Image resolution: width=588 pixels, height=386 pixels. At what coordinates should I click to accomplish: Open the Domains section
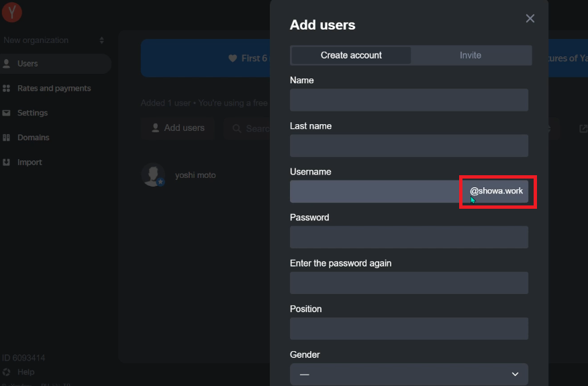click(x=34, y=138)
